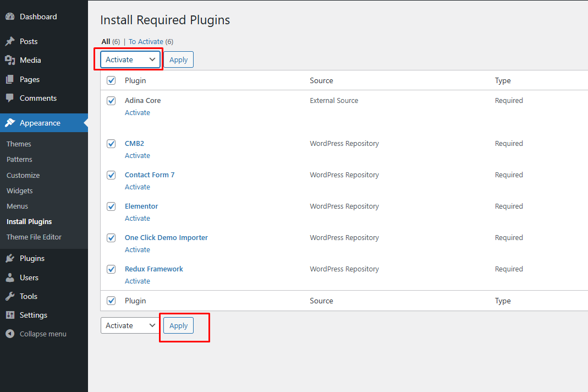This screenshot has height=392, width=588.
Task: Uncheck the Elementor plugin checkbox
Action: pyautogui.click(x=111, y=206)
